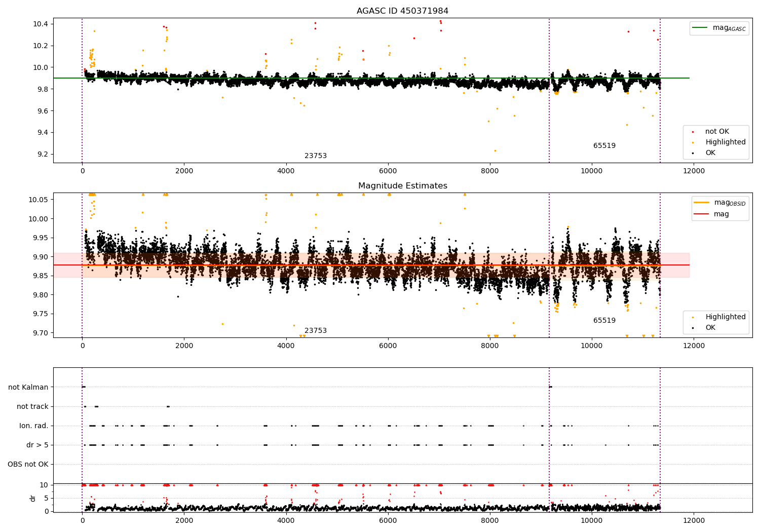Click the 12000 x-tick under the AGASC ID plot
The height and width of the screenshot is (532, 760).
pos(694,171)
